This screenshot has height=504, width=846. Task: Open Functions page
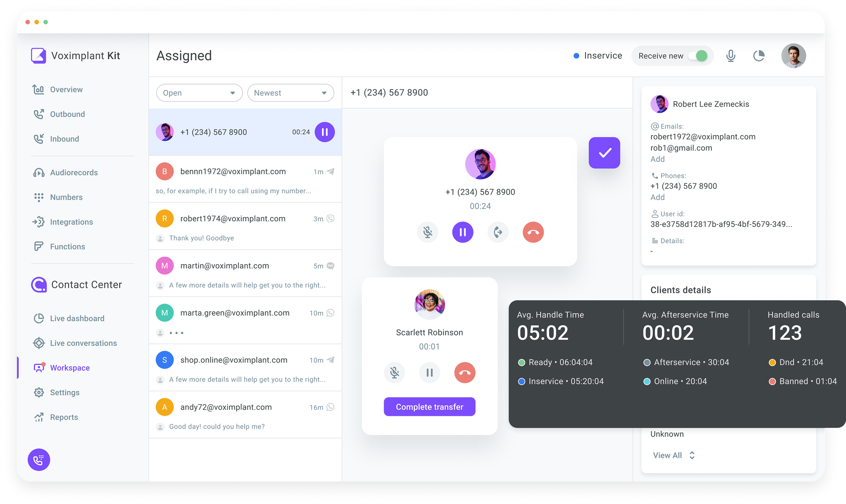coord(59,247)
